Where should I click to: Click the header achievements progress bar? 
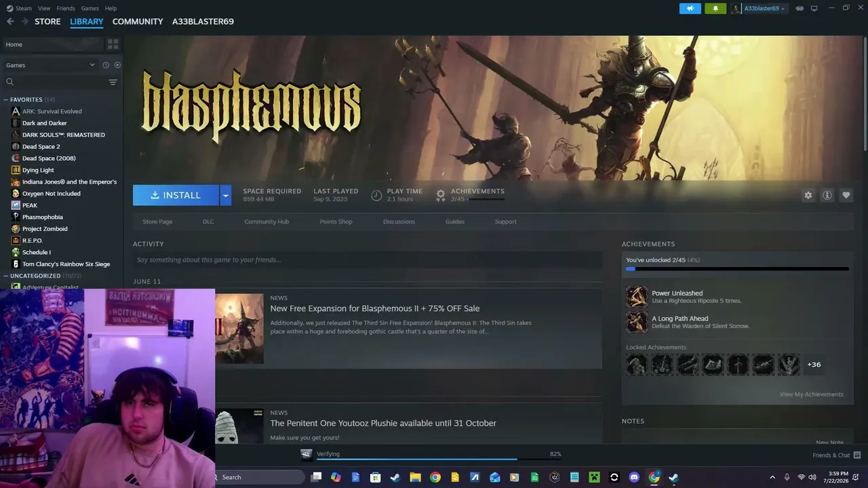coord(486,199)
